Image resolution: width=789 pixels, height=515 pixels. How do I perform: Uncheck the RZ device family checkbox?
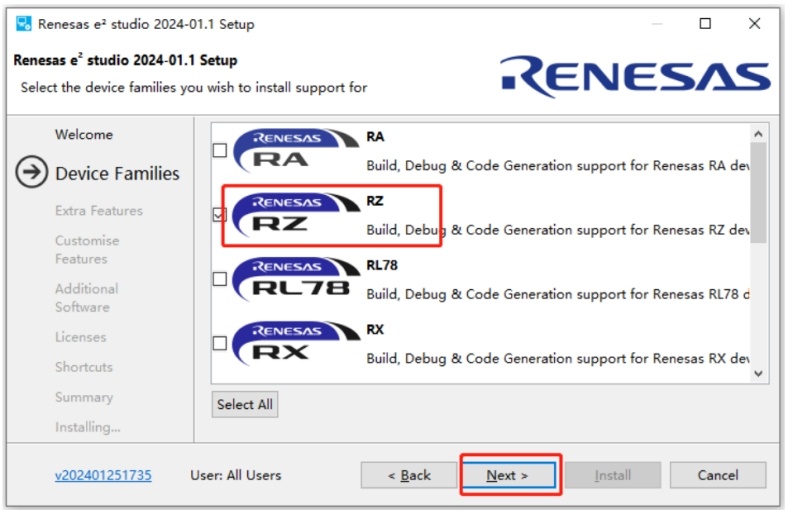[x=220, y=215]
